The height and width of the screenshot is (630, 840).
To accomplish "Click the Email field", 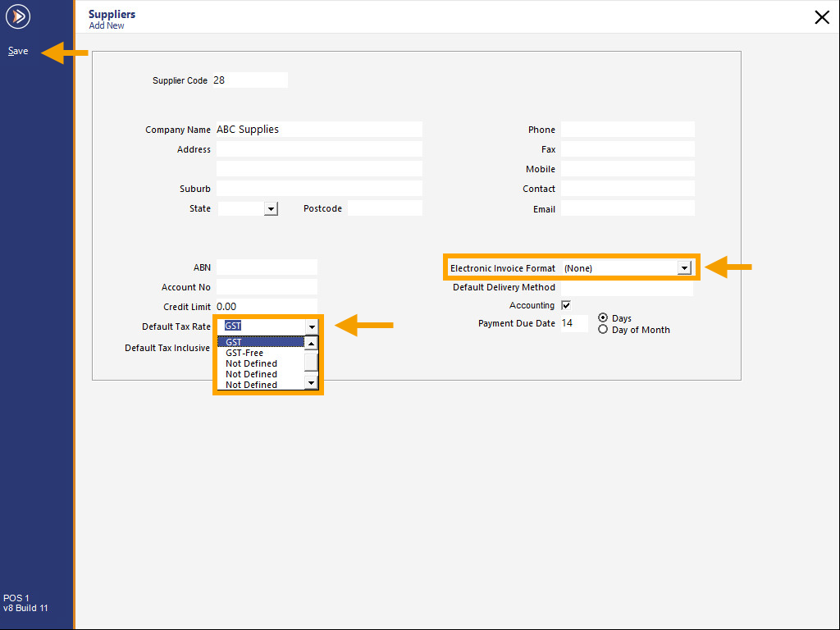I will 628,208.
